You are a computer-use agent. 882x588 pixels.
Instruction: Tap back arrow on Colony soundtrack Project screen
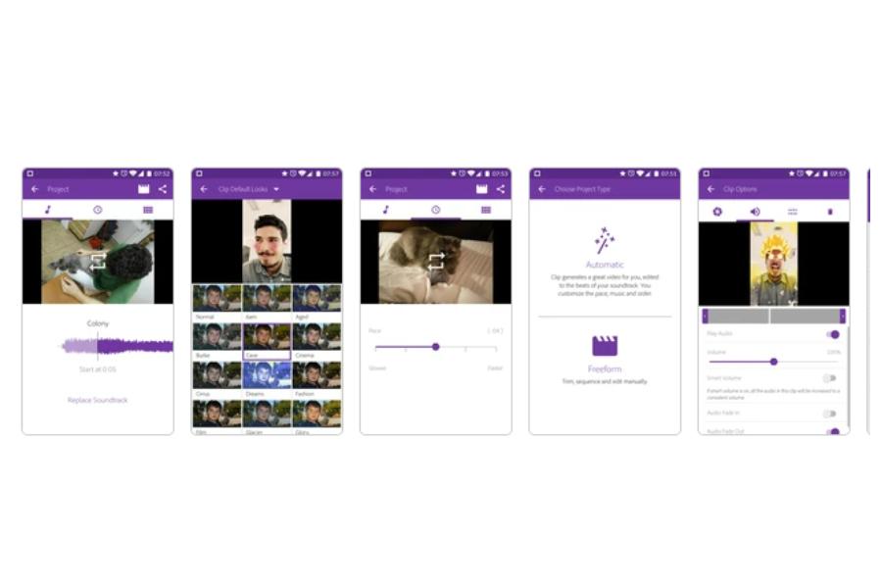pyautogui.click(x=35, y=189)
